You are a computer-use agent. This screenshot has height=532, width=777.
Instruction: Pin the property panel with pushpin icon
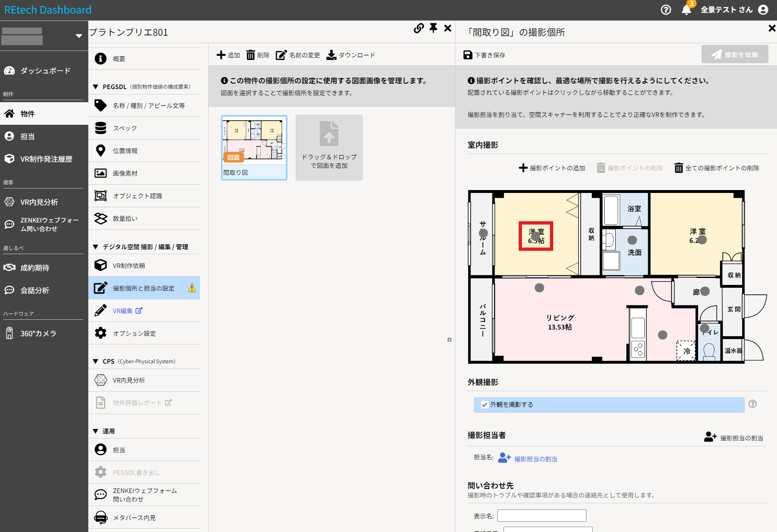point(433,28)
